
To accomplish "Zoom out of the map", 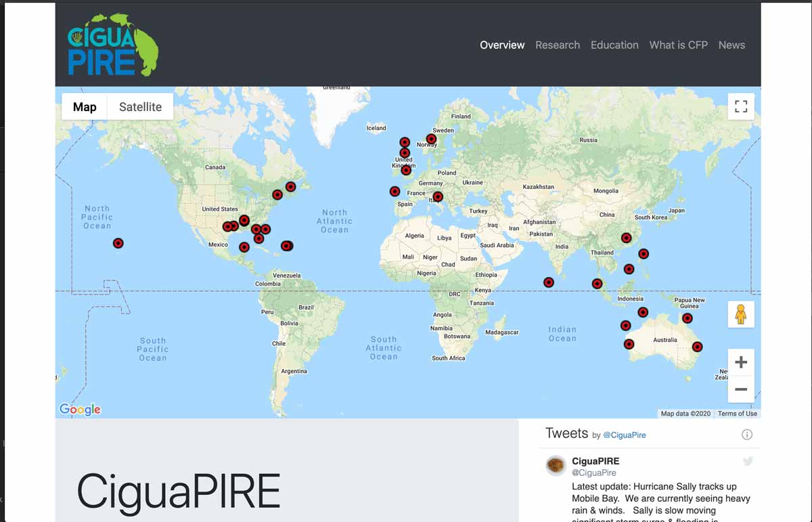I will pyautogui.click(x=741, y=389).
